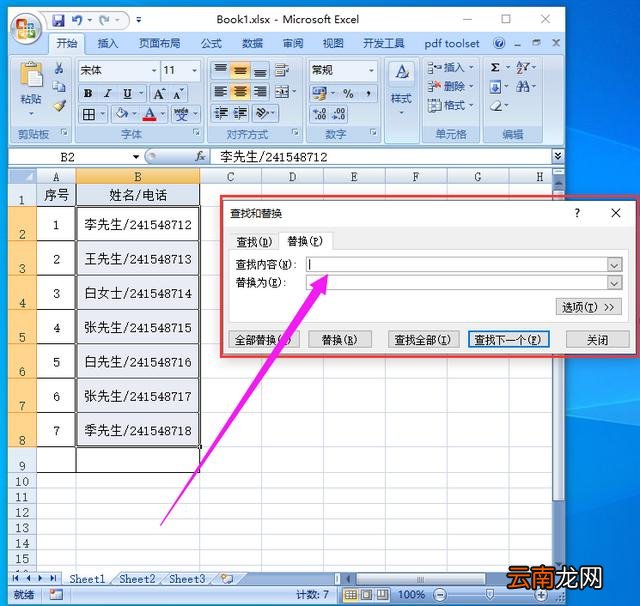
Task: Open Sort & Filter icon
Action: (x=523, y=67)
